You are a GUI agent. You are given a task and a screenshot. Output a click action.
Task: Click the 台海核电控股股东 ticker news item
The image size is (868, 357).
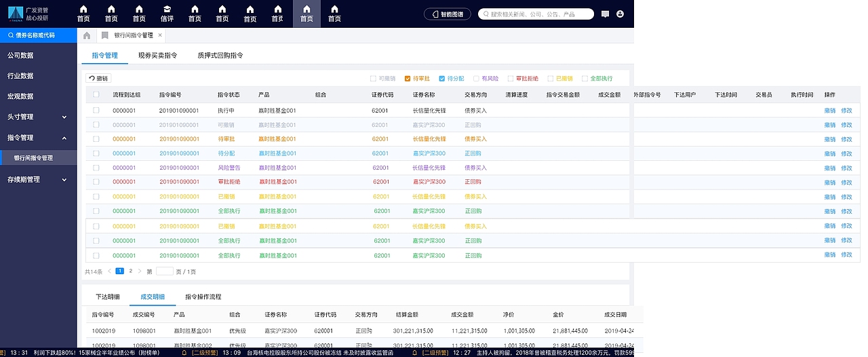319,353
